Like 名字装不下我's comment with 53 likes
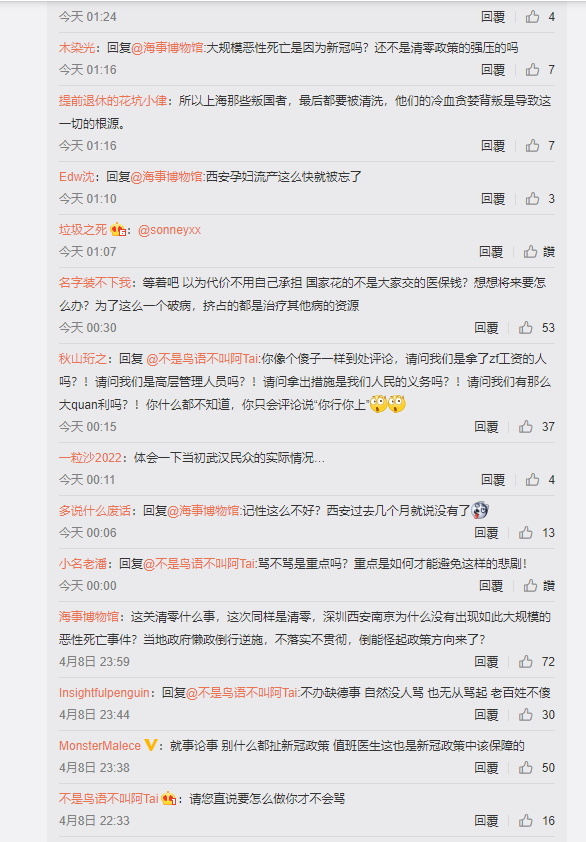 click(x=526, y=328)
